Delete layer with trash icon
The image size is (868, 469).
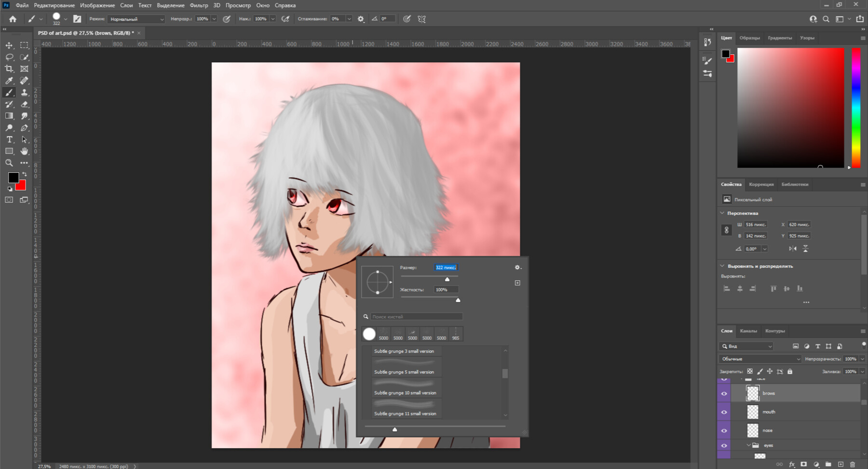(853, 464)
